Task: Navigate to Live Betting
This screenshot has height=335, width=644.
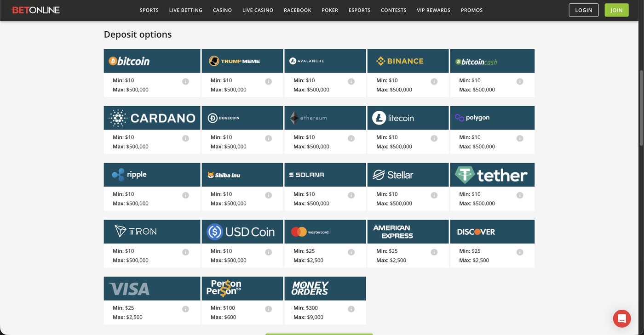Action: click(186, 10)
